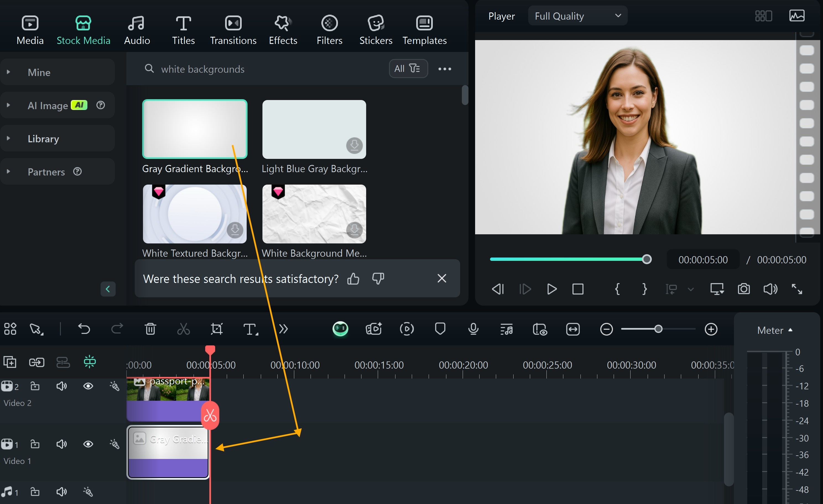The height and width of the screenshot is (504, 823).
Task: Download the White Background Me... clip
Action: (x=354, y=230)
